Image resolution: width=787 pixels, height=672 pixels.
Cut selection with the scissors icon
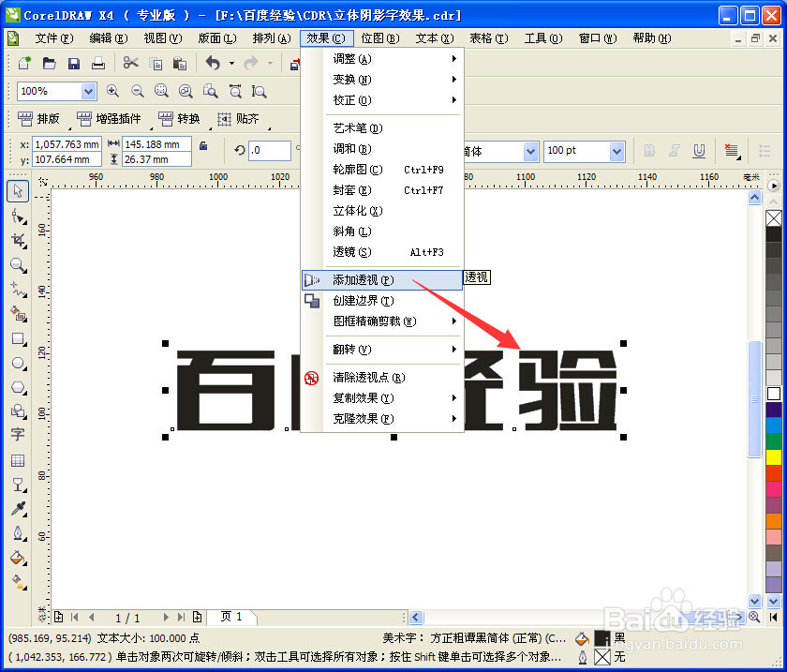tap(131, 63)
